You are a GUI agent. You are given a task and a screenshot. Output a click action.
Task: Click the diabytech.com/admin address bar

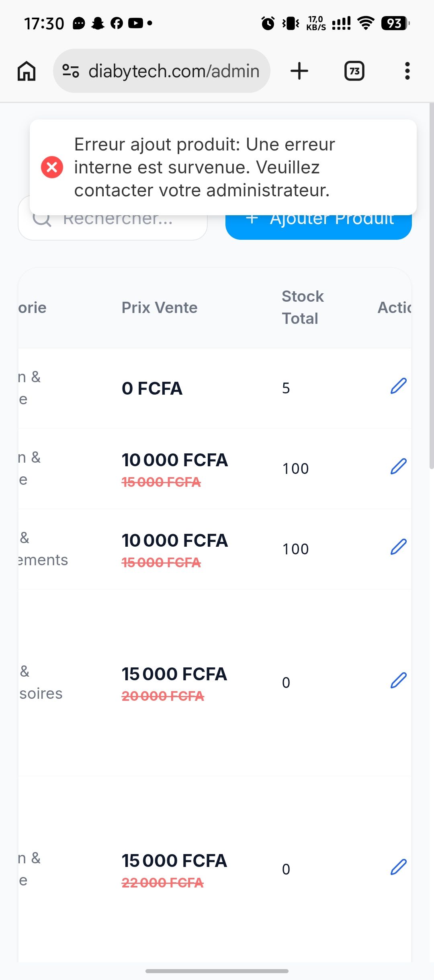pos(162,71)
